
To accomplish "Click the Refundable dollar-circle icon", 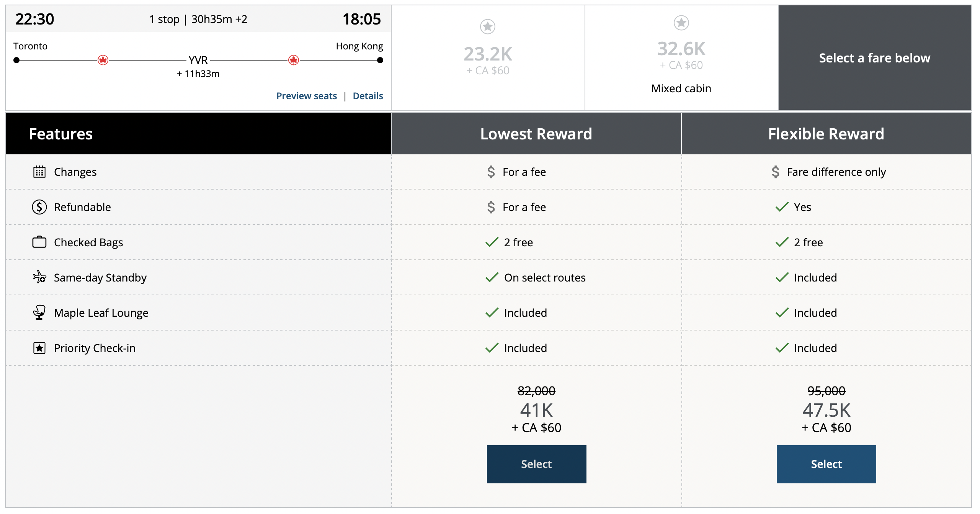I will 39,207.
